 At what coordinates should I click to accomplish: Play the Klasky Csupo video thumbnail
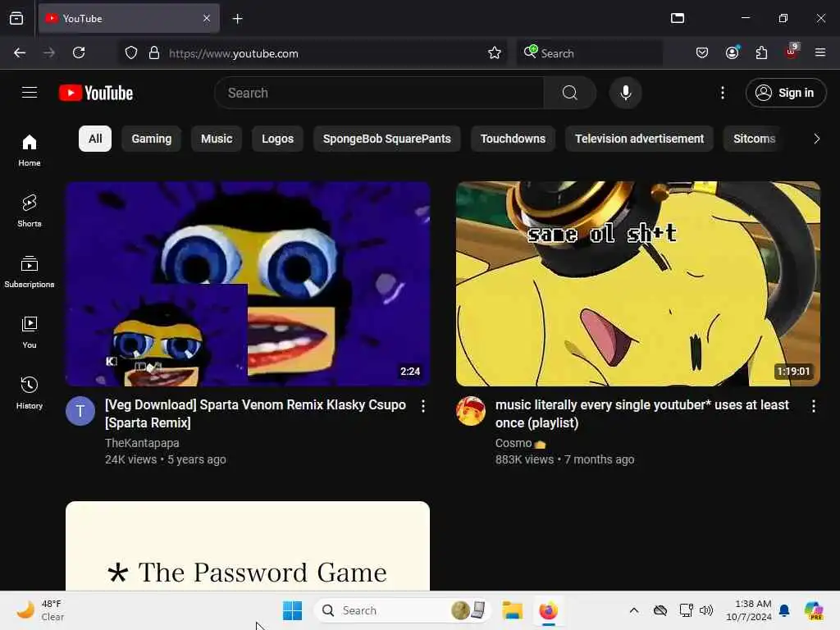tap(248, 283)
